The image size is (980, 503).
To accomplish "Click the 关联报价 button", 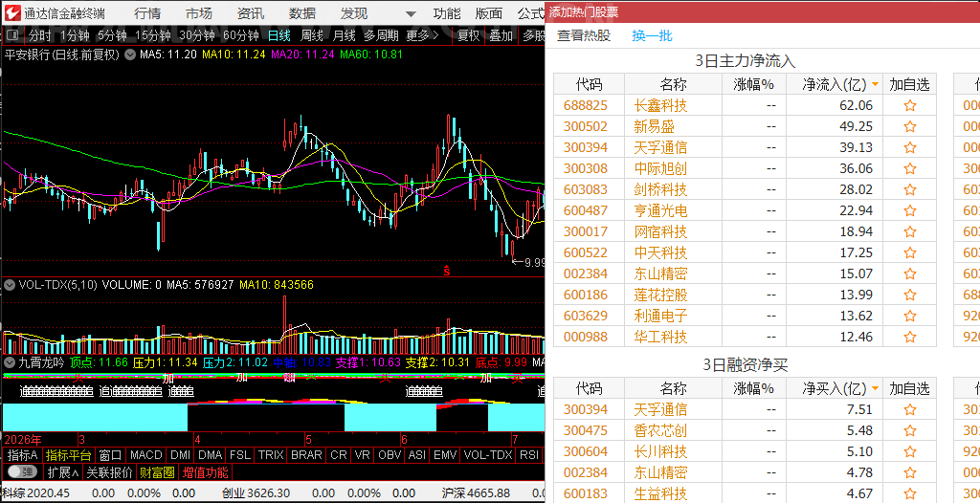I will click(x=109, y=472).
